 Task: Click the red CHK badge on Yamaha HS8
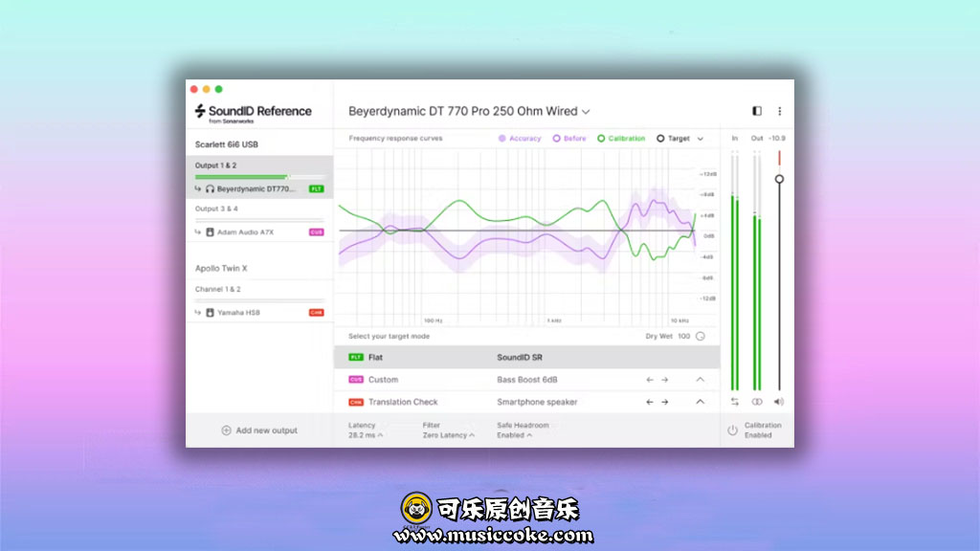(x=316, y=313)
